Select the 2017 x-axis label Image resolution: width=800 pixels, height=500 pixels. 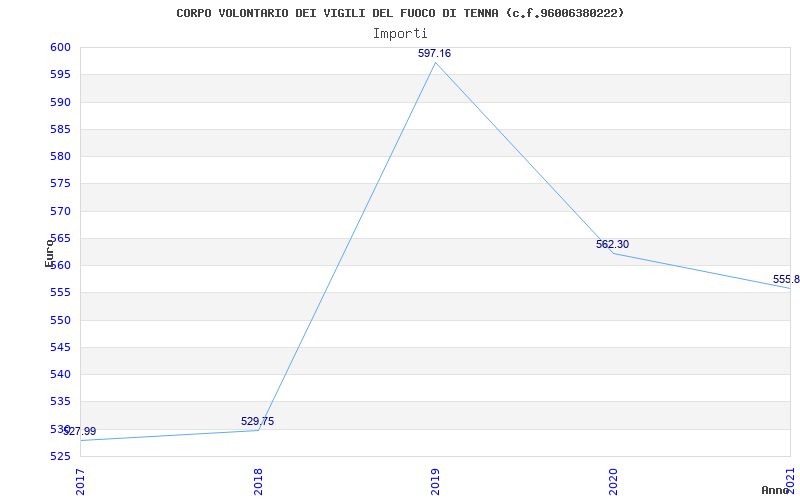80,482
